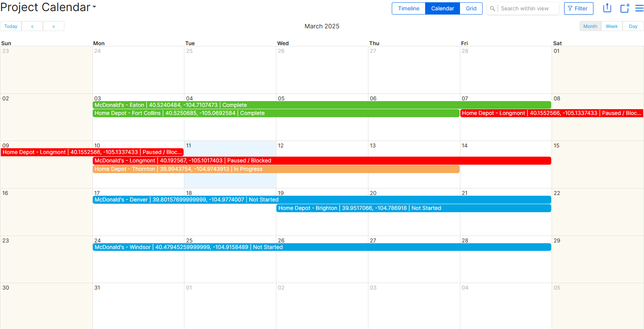
Task: Open McDonald's - Windsor Not Started event
Action: [322, 247]
